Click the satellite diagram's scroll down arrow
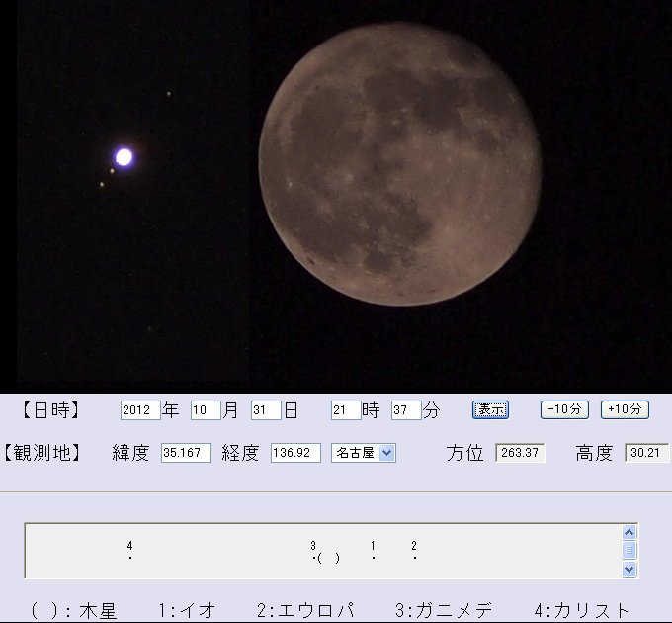This screenshot has height=623, width=672. tap(630, 569)
